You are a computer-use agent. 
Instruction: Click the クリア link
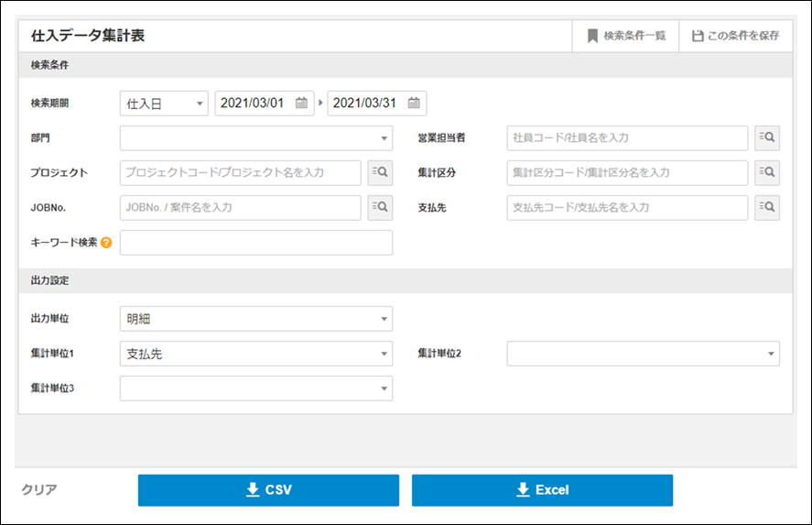point(39,490)
